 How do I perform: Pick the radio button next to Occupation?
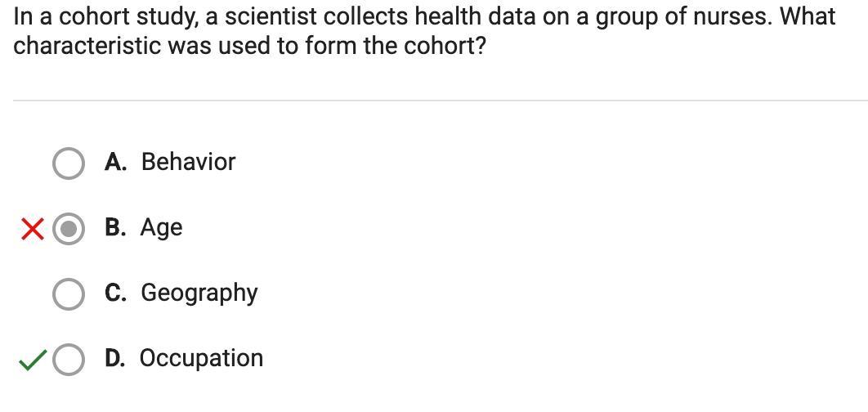coord(68,359)
